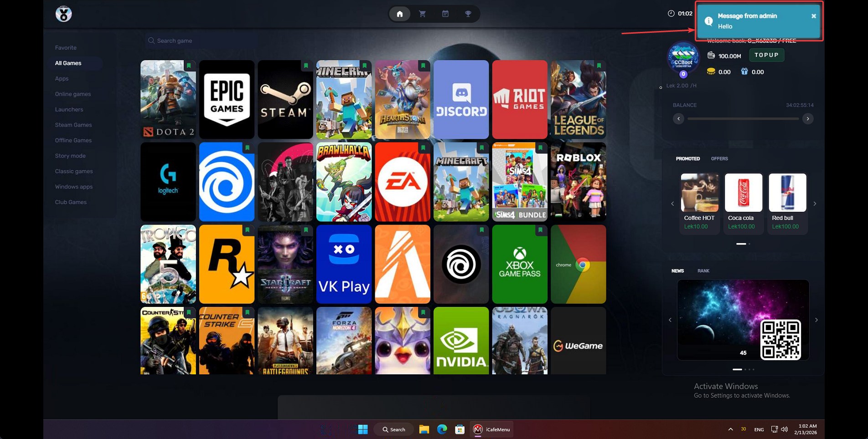
Task: Switch to the Offers tab
Action: 719,158
